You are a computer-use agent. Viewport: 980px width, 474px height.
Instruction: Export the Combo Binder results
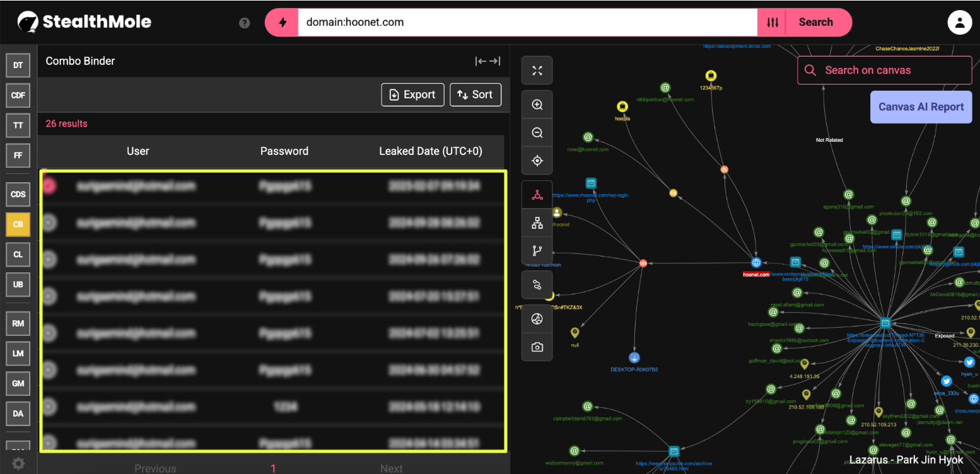point(412,95)
